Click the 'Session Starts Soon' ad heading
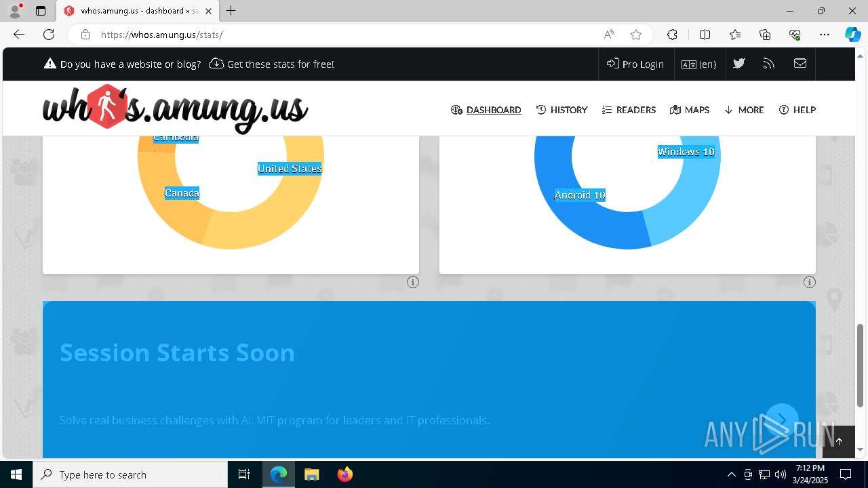Viewport: 868px width, 488px height. pyautogui.click(x=177, y=352)
